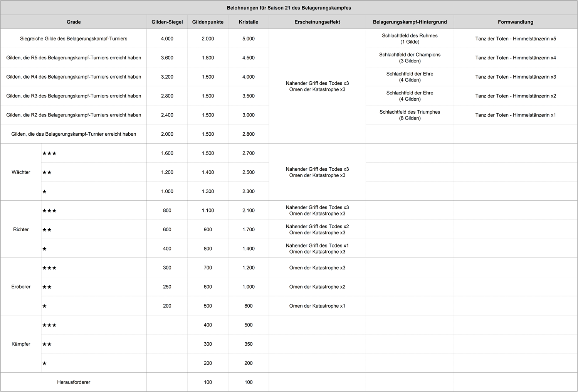
Task: Click the Herausforderer row label
Action: click(x=74, y=382)
